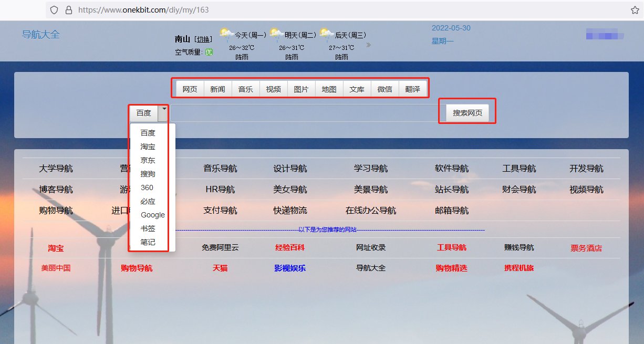Open the 淘宝 recommended site link

(x=56, y=248)
